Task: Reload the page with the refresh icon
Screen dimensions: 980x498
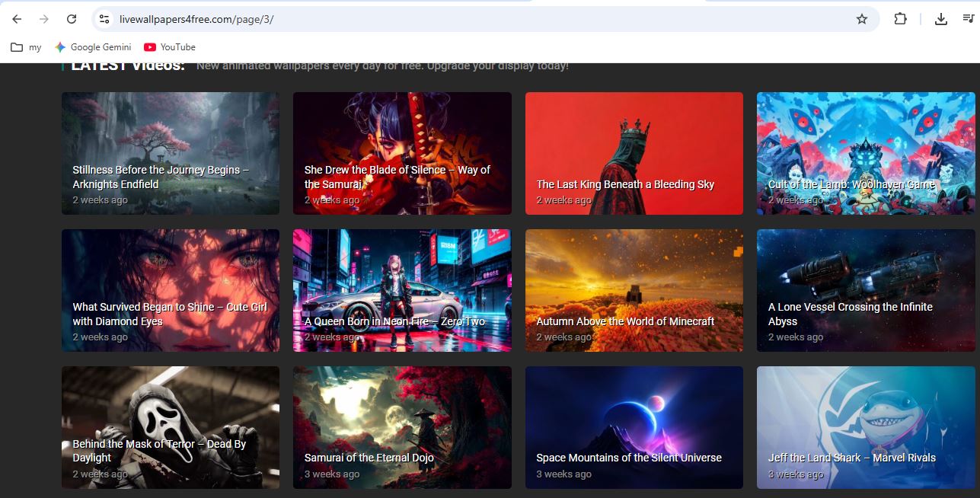Action: [x=72, y=19]
